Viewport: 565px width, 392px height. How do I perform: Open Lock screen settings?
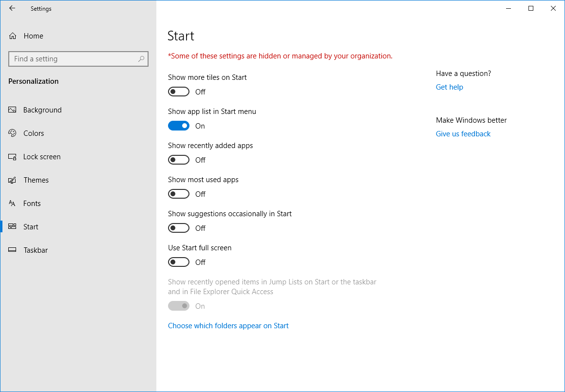point(78,157)
